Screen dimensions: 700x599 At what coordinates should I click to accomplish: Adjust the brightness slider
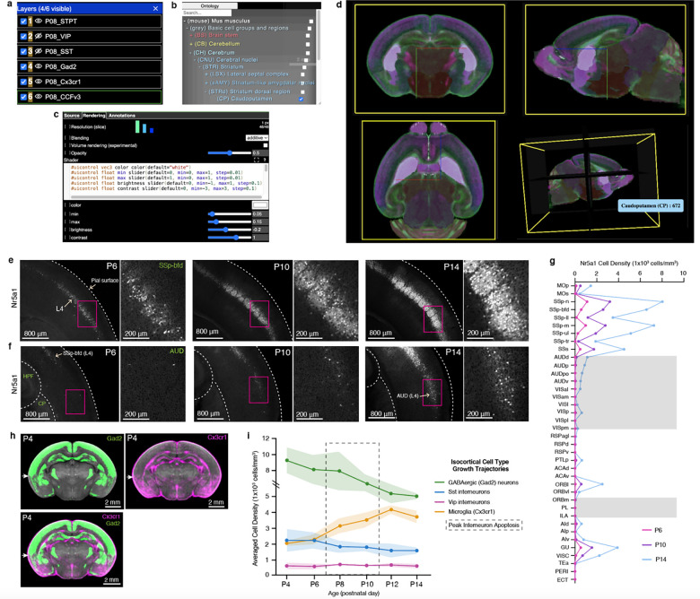(230, 230)
